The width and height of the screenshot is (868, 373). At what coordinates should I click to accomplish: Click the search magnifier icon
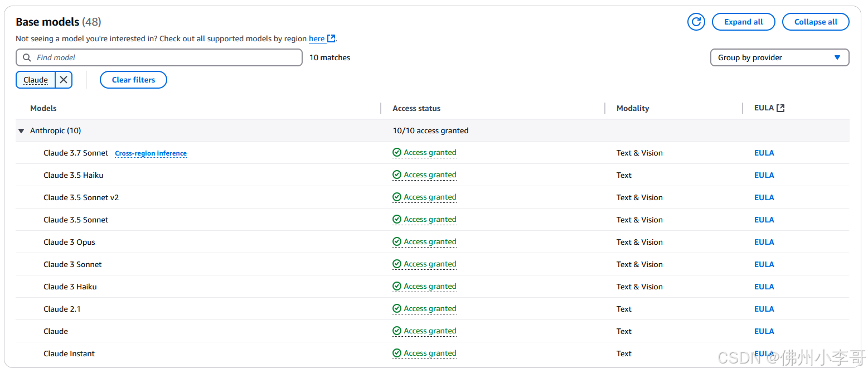pyautogui.click(x=27, y=57)
